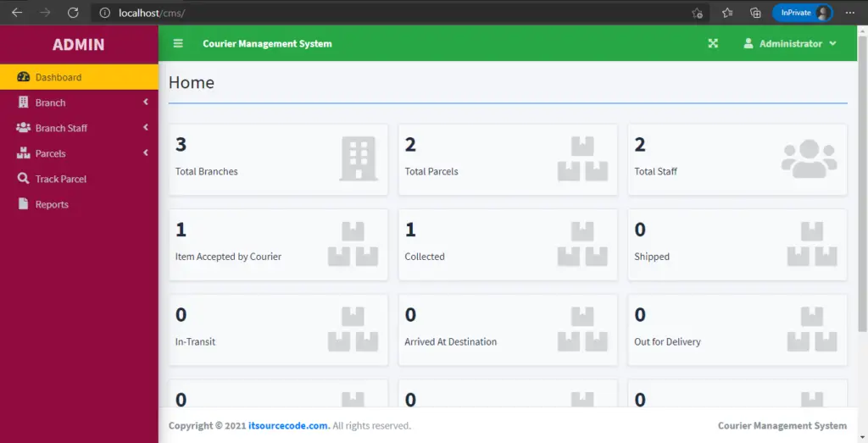868x443 pixels.
Task: Toggle the hamburger sidebar menu icon
Action: [178, 43]
